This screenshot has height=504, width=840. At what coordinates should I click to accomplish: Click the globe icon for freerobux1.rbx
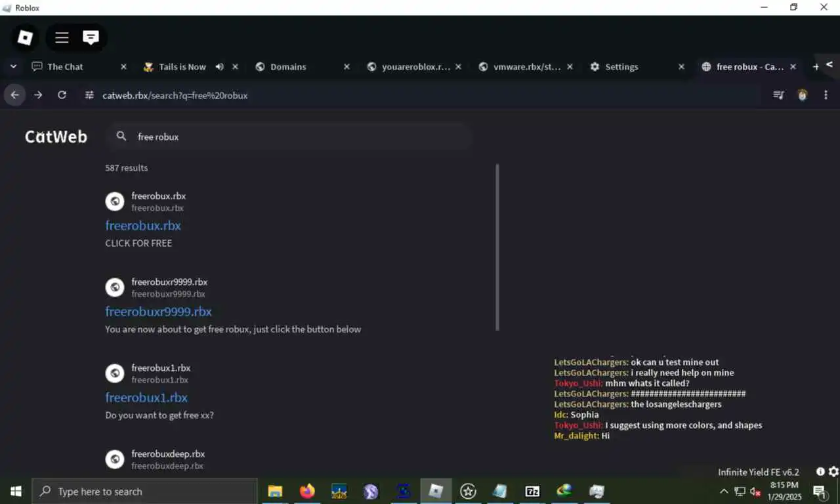(x=115, y=373)
